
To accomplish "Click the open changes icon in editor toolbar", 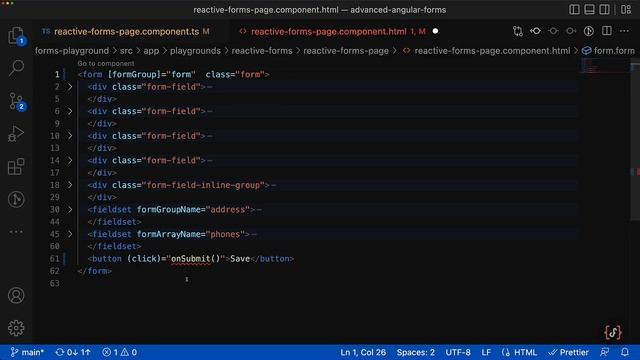I will point(536,31).
